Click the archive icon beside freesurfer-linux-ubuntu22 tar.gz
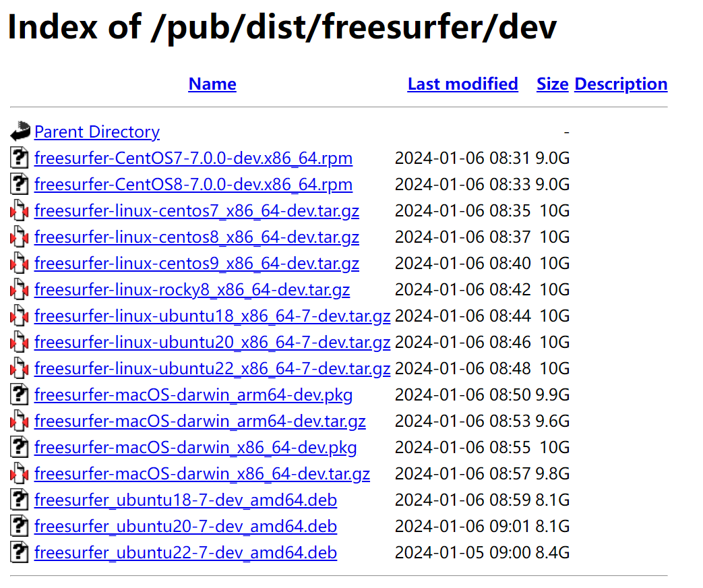 (x=20, y=368)
